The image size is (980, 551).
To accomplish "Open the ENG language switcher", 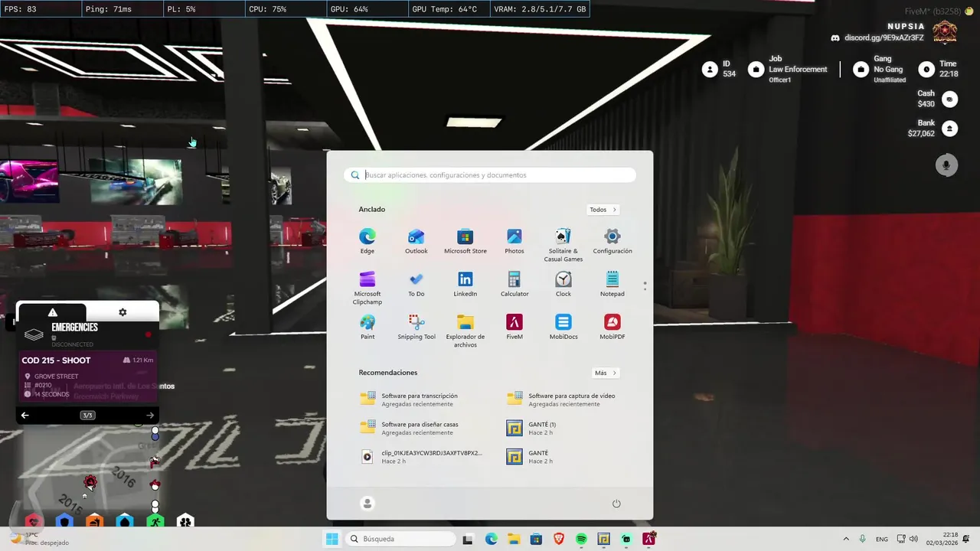I will point(882,540).
